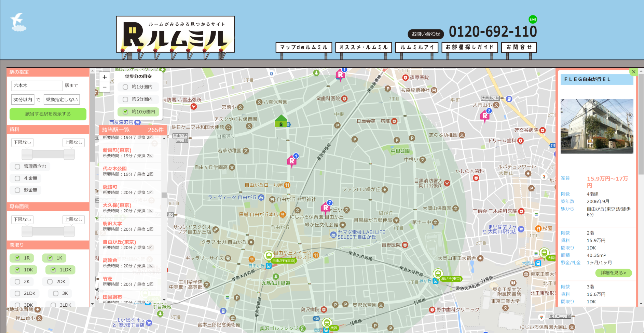
Task: Click 自由が丘(東京) green train station icon
Action: (x=269, y=255)
